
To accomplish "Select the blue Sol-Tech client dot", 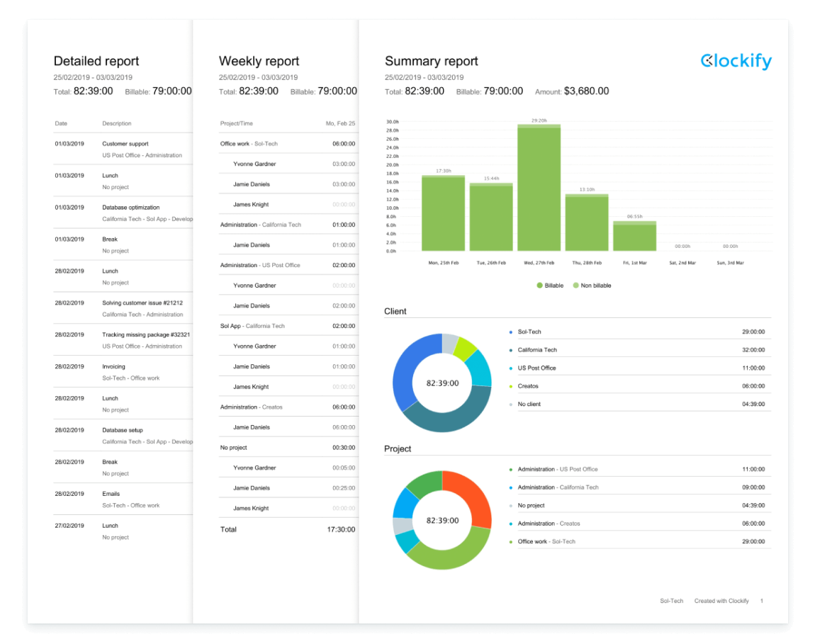I will tap(512, 332).
